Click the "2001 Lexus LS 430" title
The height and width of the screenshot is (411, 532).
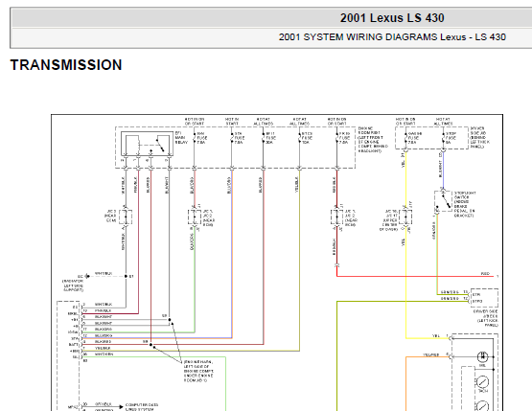[x=392, y=18]
